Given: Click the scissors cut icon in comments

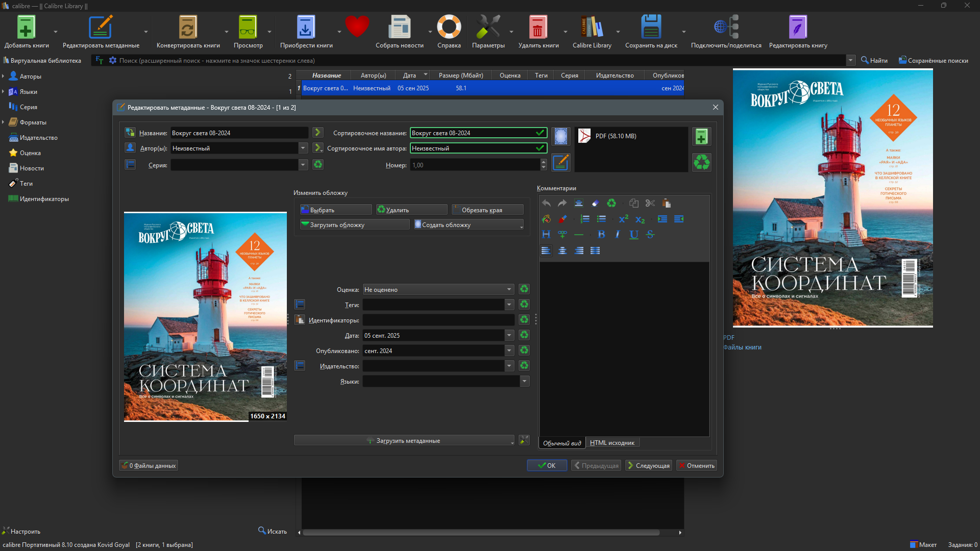Looking at the screenshot, I should [x=650, y=203].
